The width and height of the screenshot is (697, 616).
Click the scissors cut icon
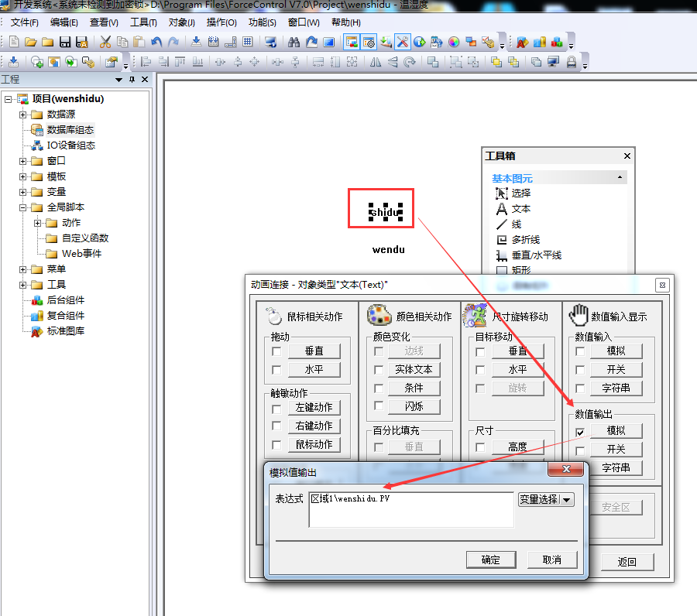[105, 43]
